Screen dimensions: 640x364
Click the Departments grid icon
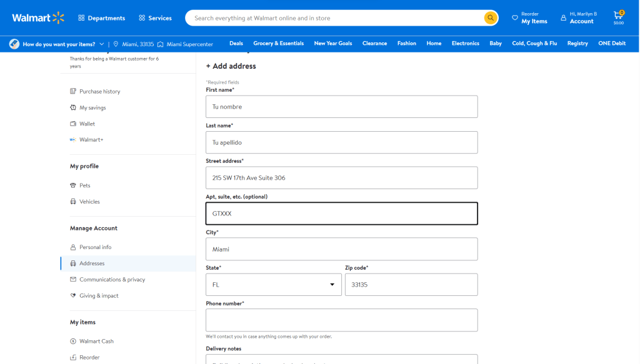point(81,18)
